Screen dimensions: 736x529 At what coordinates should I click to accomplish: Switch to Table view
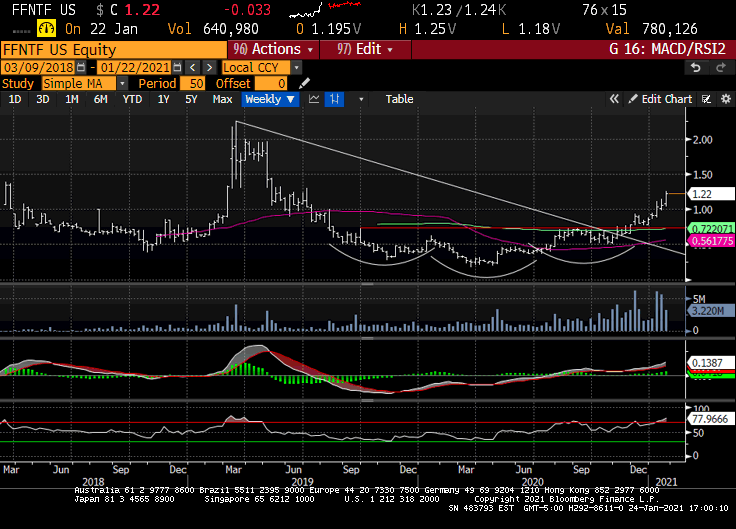pos(399,99)
